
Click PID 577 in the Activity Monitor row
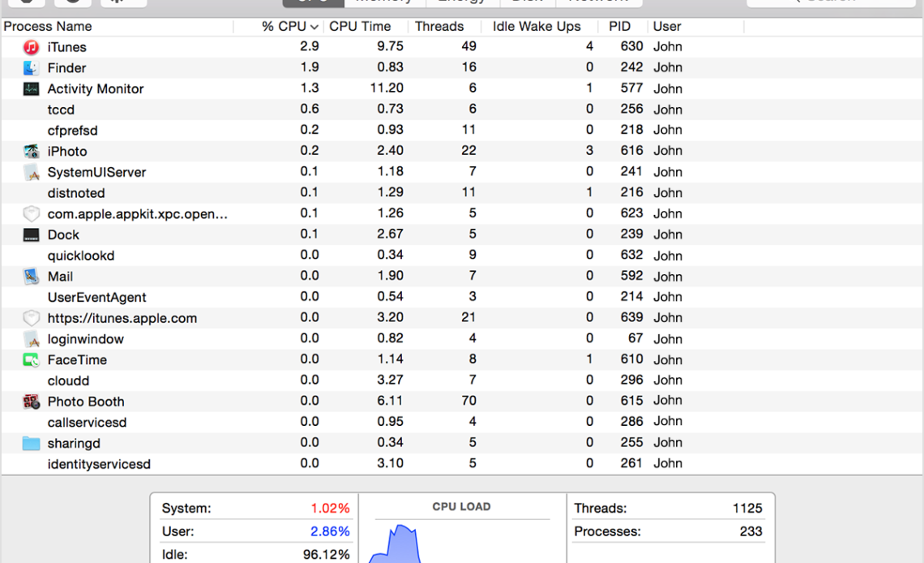(x=631, y=88)
